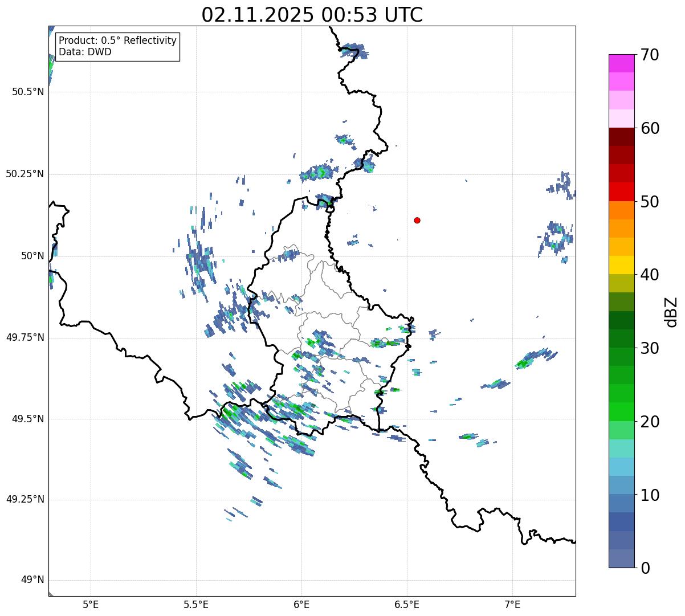Image resolution: width=685 pixels, height=616 pixels.
Task: Pick the yellow swatch just above 40
Action: point(622,265)
